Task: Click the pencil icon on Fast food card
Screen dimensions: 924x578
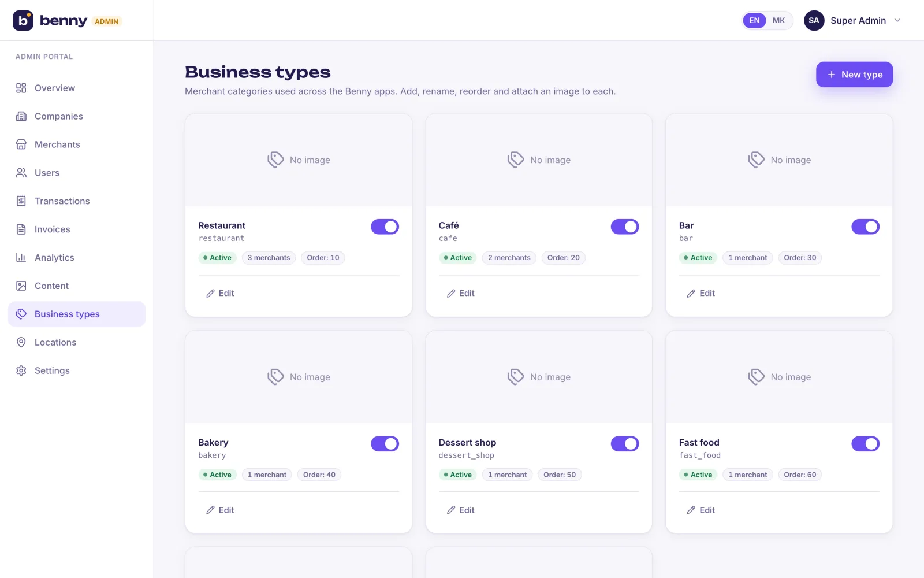Action: (691, 510)
